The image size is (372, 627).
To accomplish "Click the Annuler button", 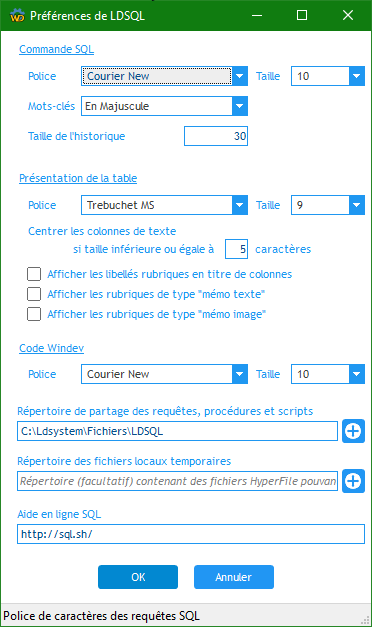I will click(234, 577).
